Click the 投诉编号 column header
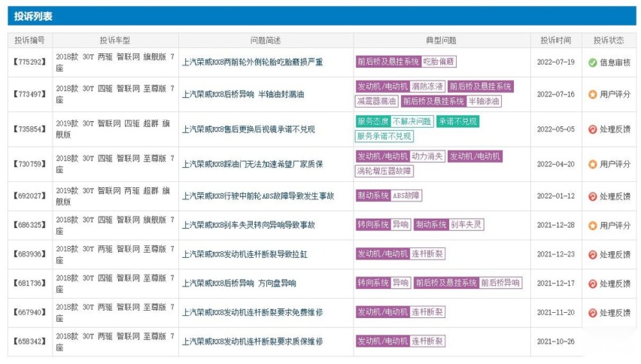The image size is (641, 364). pyautogui.click(x=29, y=41)
